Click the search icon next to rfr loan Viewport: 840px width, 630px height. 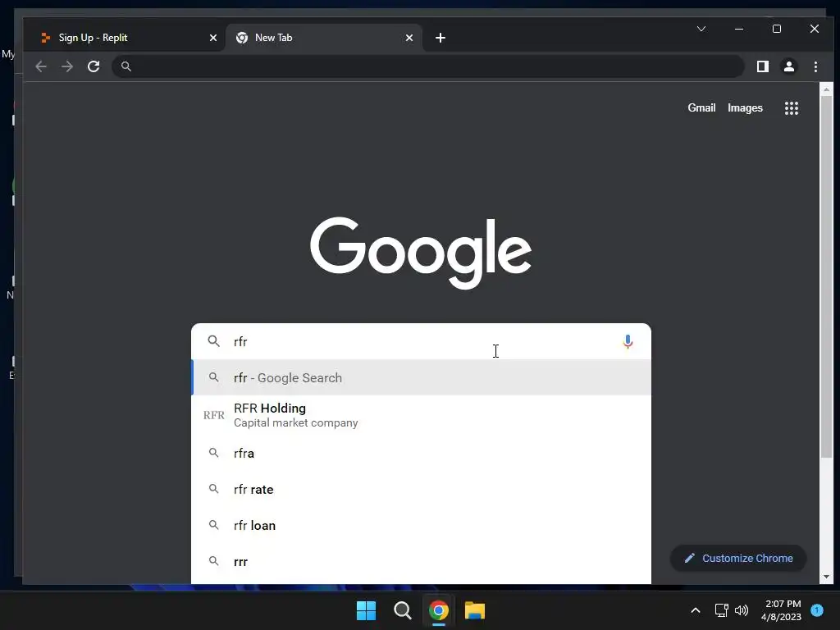tap(214, 525)
